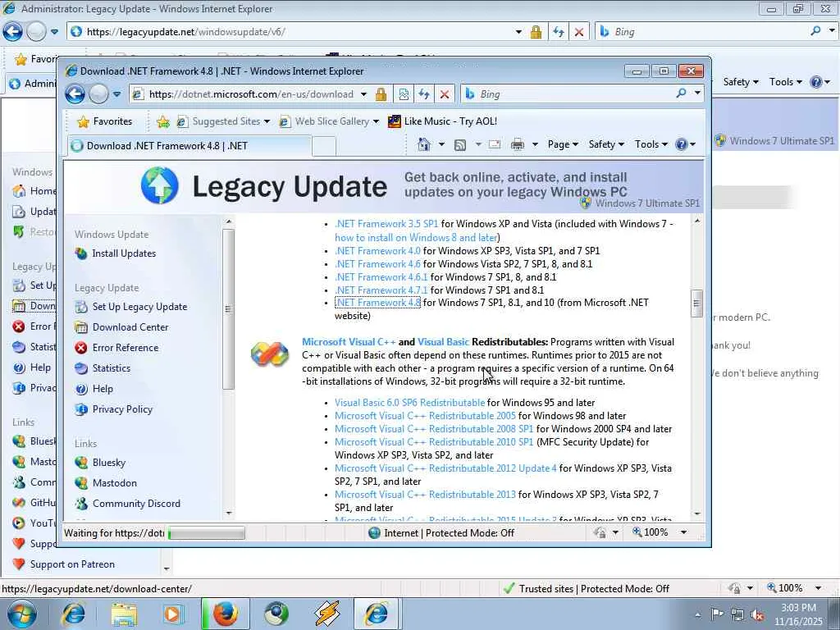Click the Action Center flag in the system tray
The height and width of the screenshot is (630, 840).
coord(717,614)
